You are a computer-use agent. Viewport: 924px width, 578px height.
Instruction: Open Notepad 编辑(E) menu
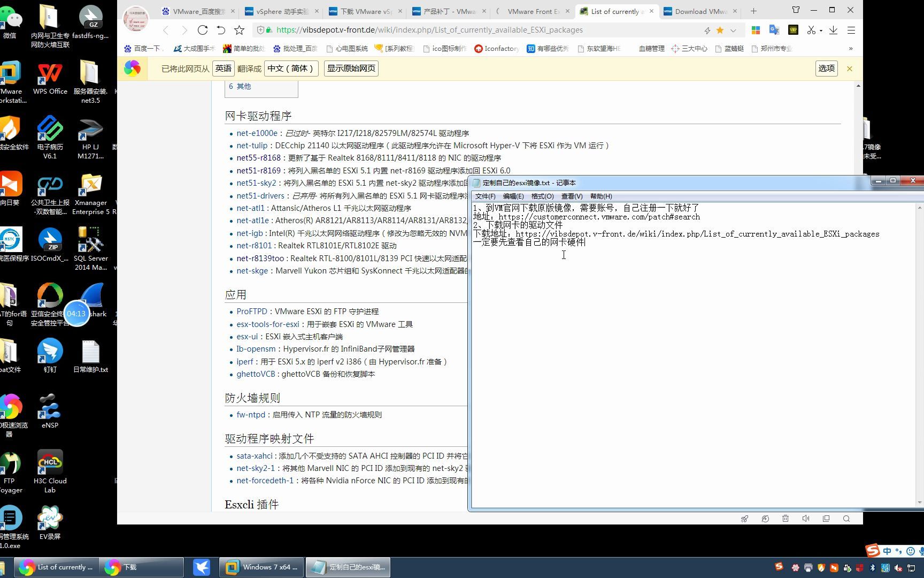tap(513, 196)
